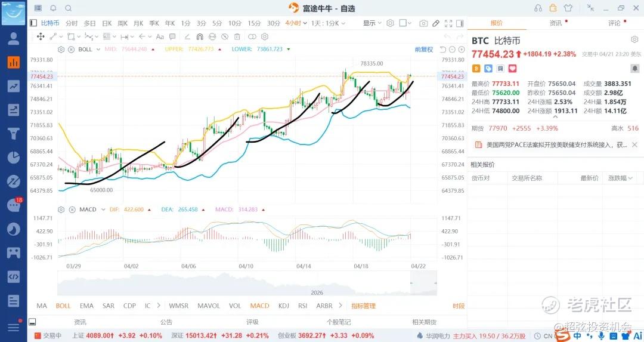Select the KDJ indicator button

click(x=283, y=306)
